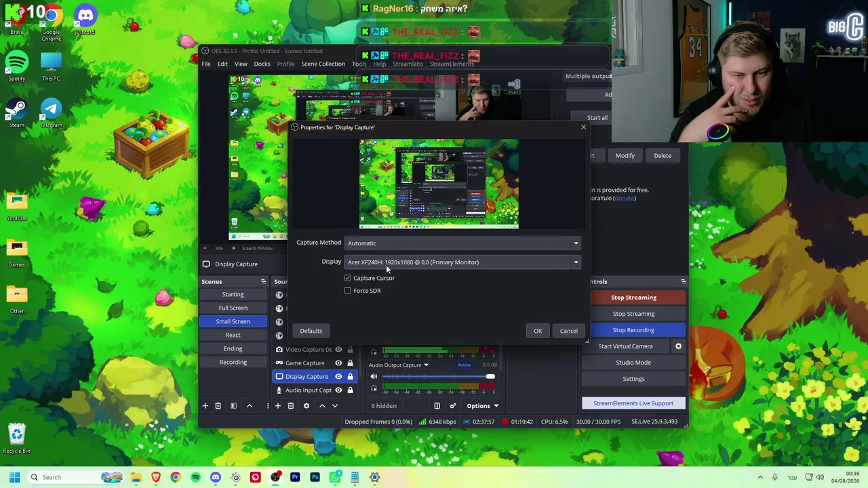Open the Discord desktop shortcut

click(x=85, y=19)
